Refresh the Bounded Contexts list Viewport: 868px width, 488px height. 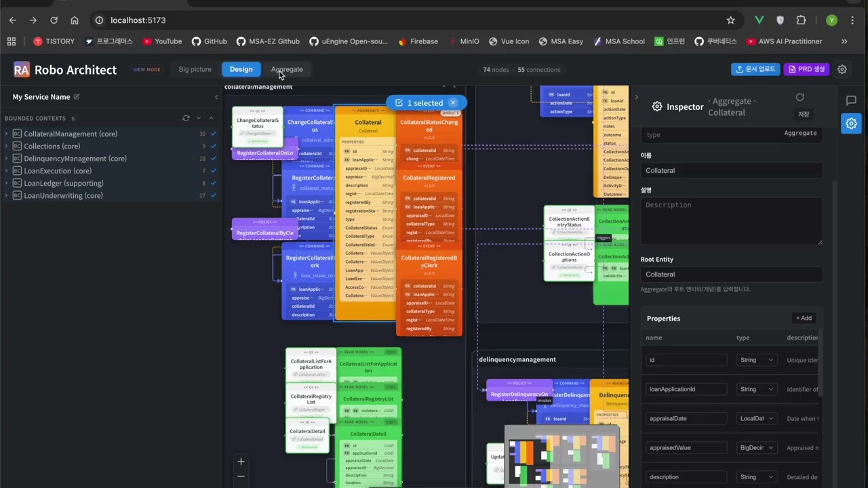(x=186, y=118)
